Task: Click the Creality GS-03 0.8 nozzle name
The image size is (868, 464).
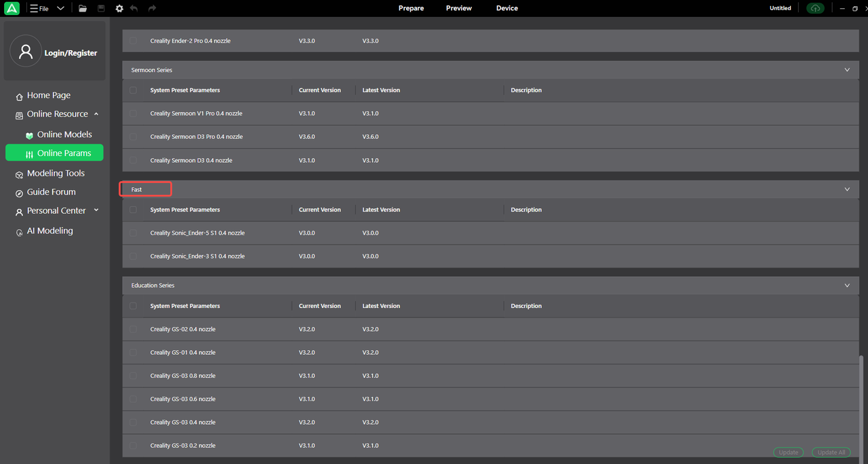Action: tap(182, 375)
